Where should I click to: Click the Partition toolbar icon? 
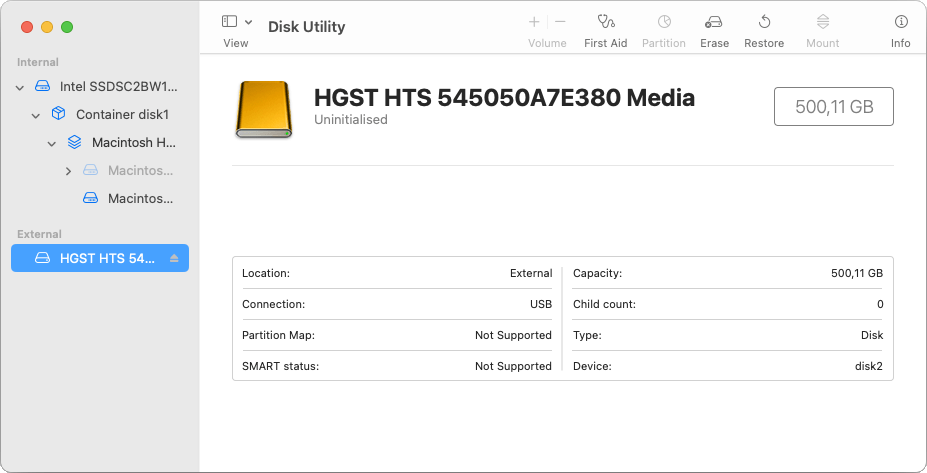pyautogui.click(x=664, y=30)
